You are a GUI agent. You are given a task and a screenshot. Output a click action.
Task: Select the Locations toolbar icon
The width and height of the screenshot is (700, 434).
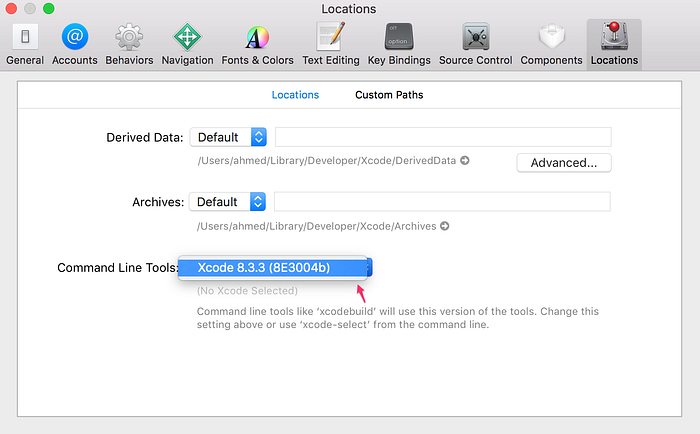tap(614, 45)
